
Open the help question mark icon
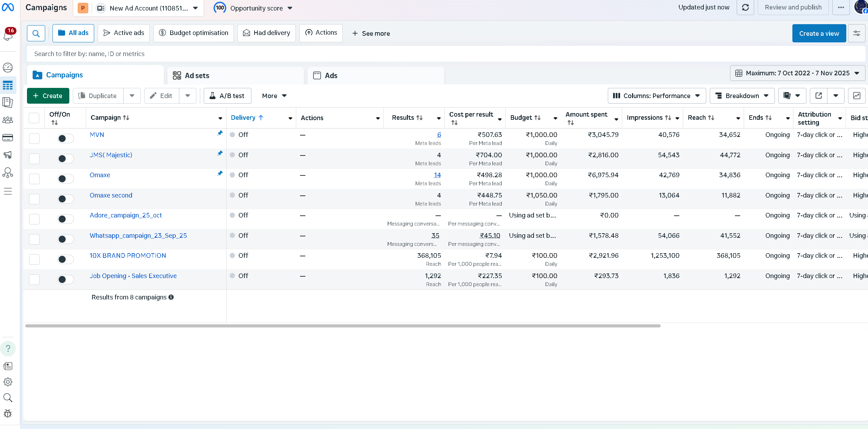click(8, 348)
